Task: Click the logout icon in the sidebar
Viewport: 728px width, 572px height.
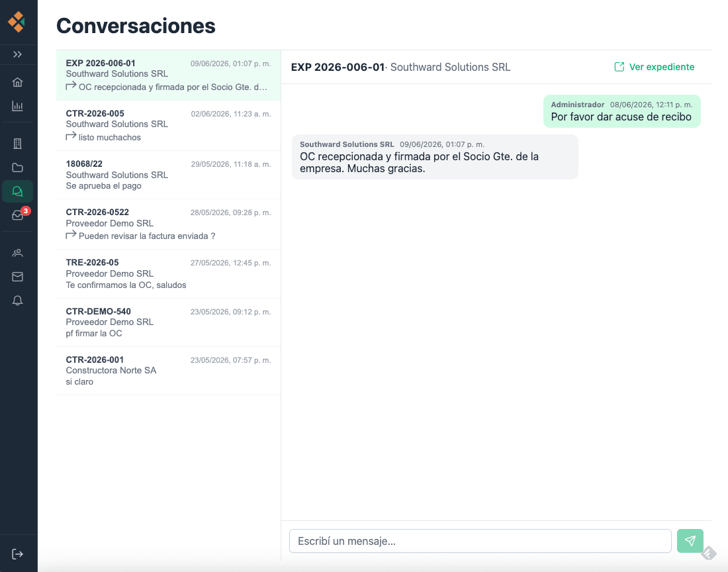Action: coord(17,554)
